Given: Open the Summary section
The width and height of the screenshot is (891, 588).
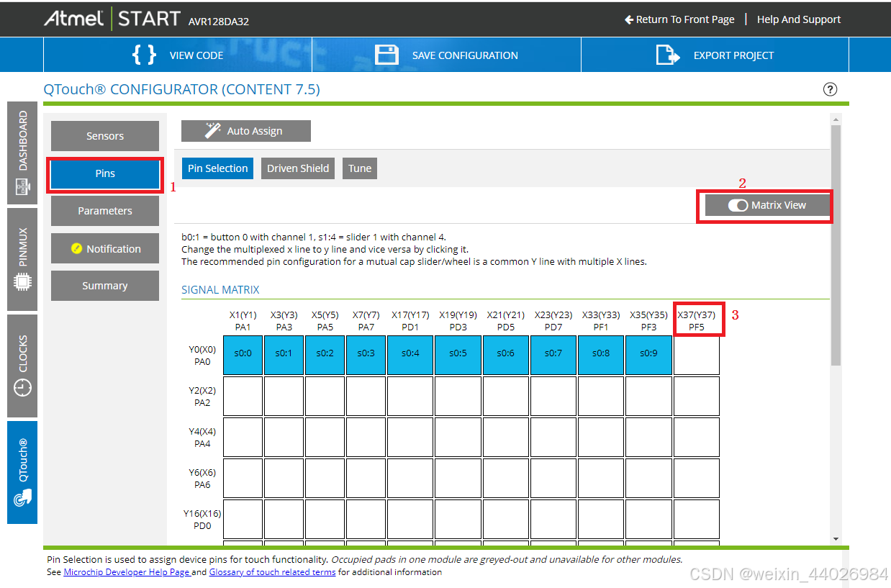Looking at the screenshot, I should tap(105, 286).
